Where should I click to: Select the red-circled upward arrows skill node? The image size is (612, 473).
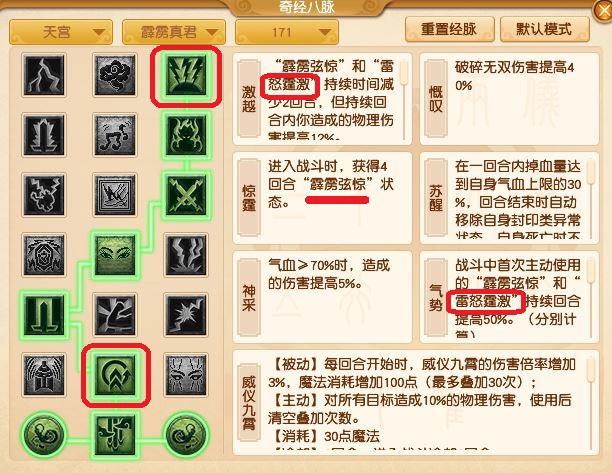pos(115,375)
